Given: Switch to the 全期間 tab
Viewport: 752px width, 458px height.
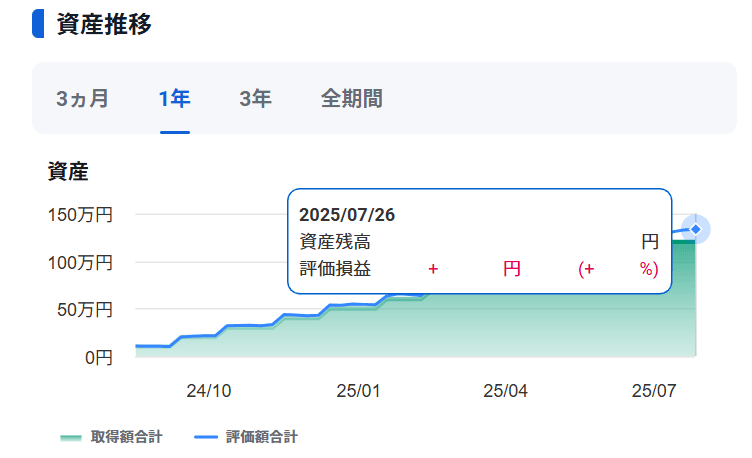Looking at the screenshot, I should pos(352,99).
